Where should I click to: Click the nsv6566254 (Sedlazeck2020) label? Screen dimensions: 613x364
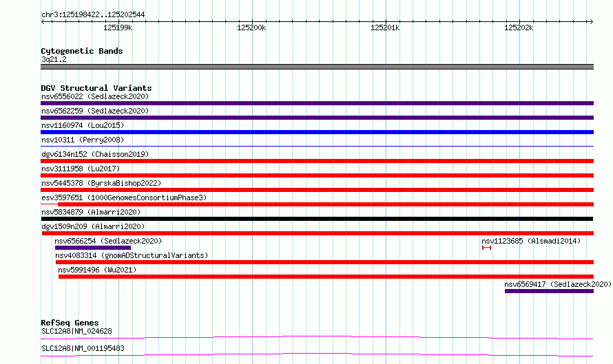point(108,241)
